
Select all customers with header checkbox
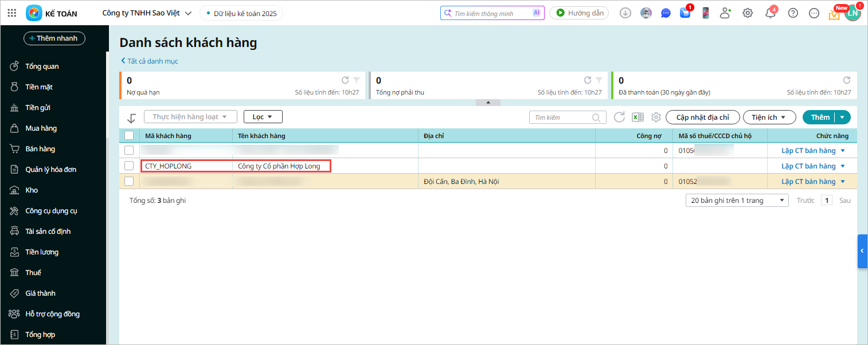(129, 136)
